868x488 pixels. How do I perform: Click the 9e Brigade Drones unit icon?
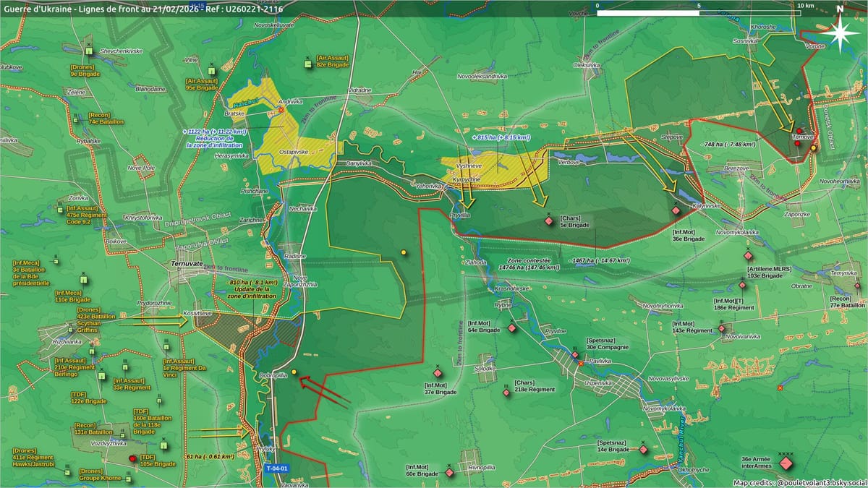[x=90, y=51]
